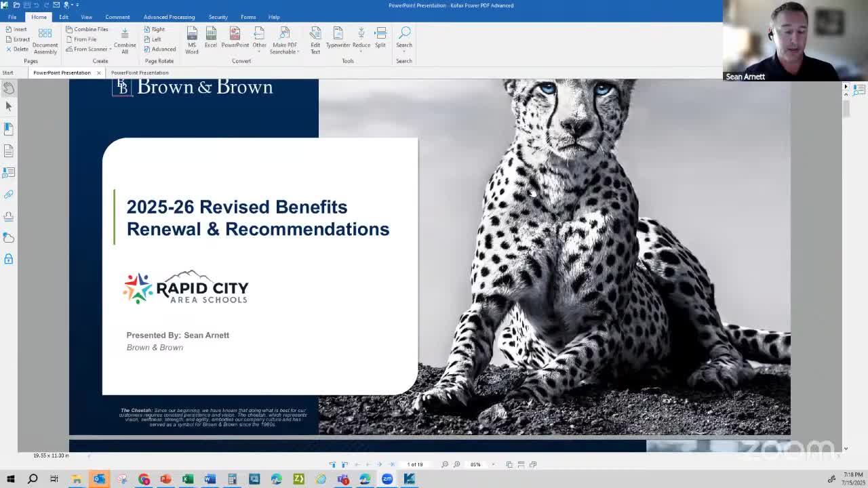
Task: Open the Security lock panel
Action: 9,259
